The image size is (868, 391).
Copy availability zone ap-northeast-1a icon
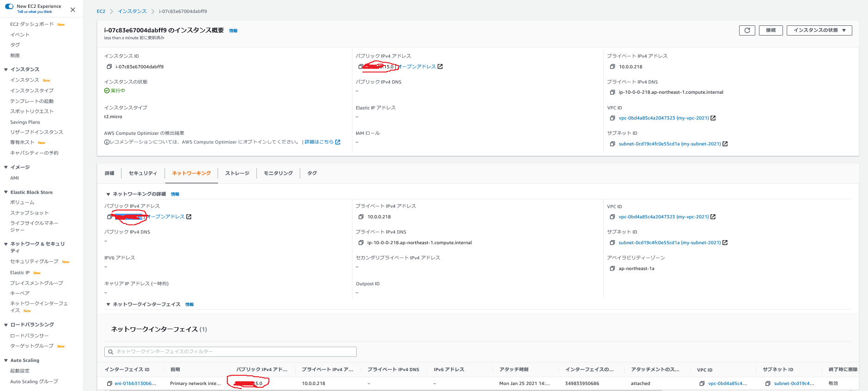(613, 269)
